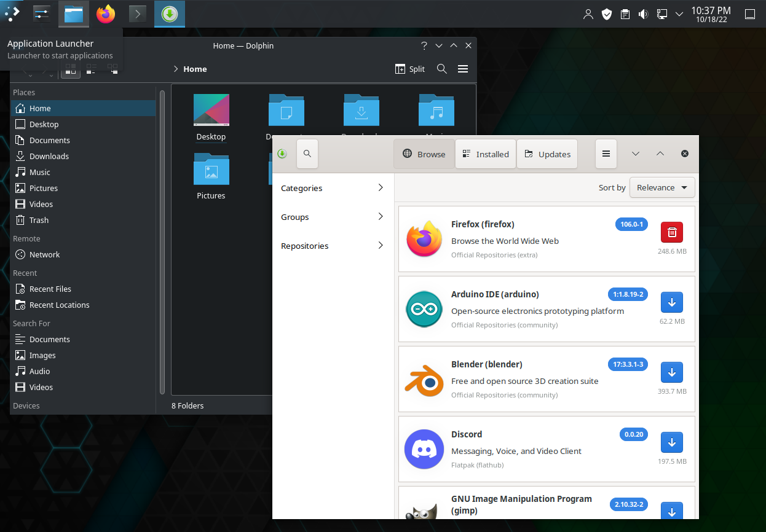Switch Dolphin to icons view mode

[x=71, y=71]
